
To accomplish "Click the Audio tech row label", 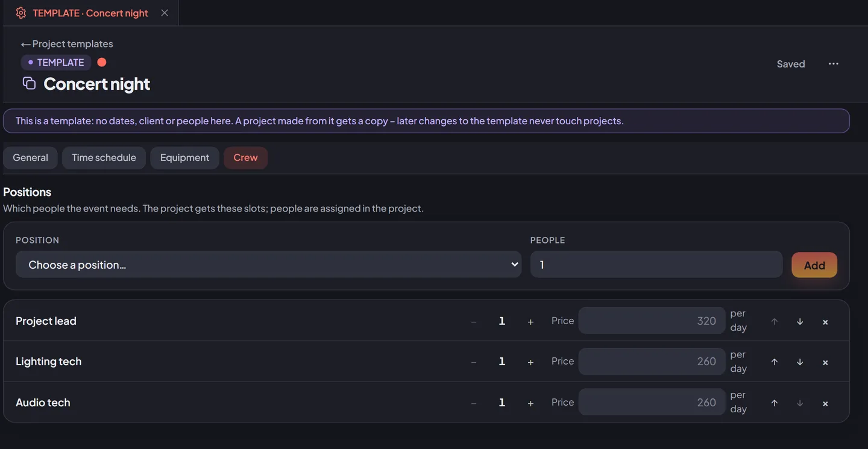I will (x=43, y=403).
